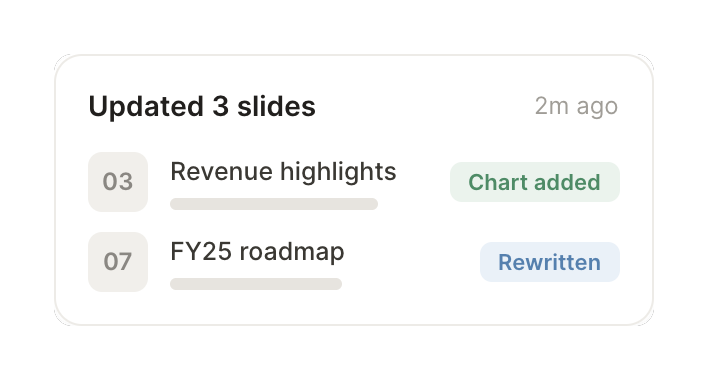Click the number 3 in the heading
708x380 pixels.
pyautogui.click(x=220, y=107)
